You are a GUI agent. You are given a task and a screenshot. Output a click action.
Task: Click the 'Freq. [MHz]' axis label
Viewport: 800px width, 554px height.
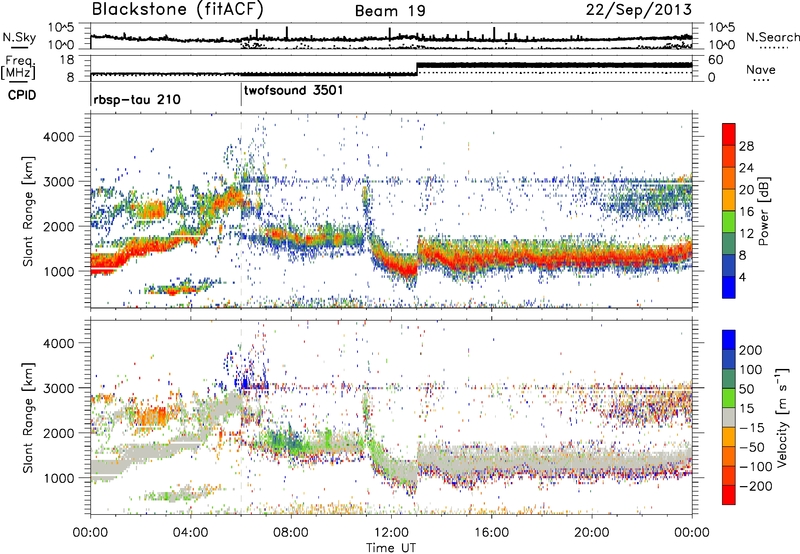pos(19,68)
